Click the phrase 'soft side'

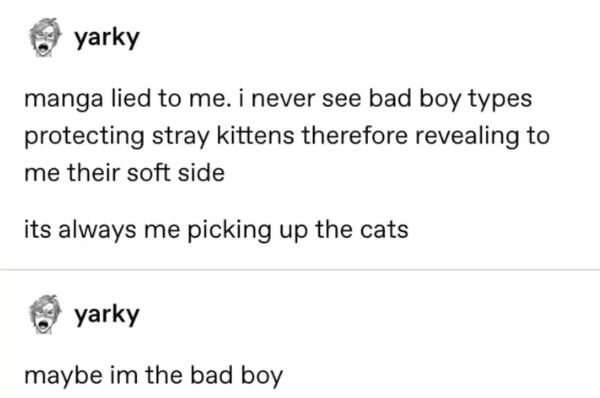[176, 173]
